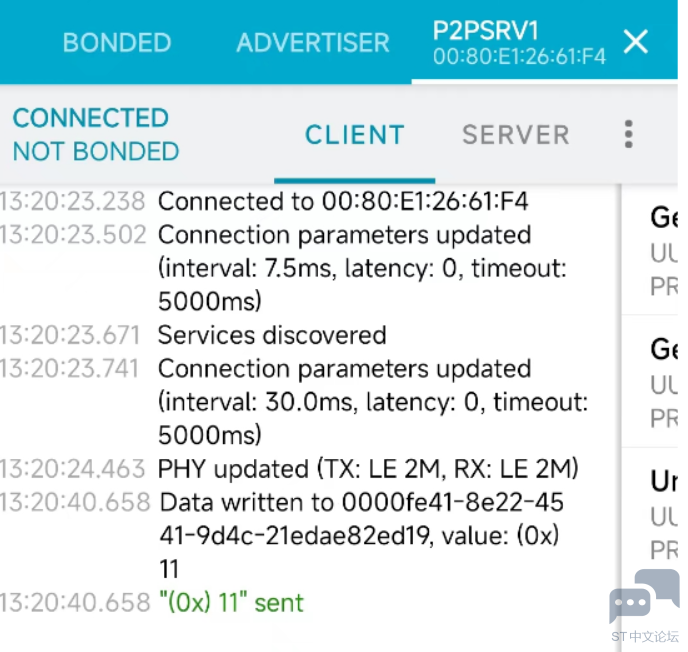Open the three-dot overflow menu
This screenshot has width=688, height=652.
(628, 134)
